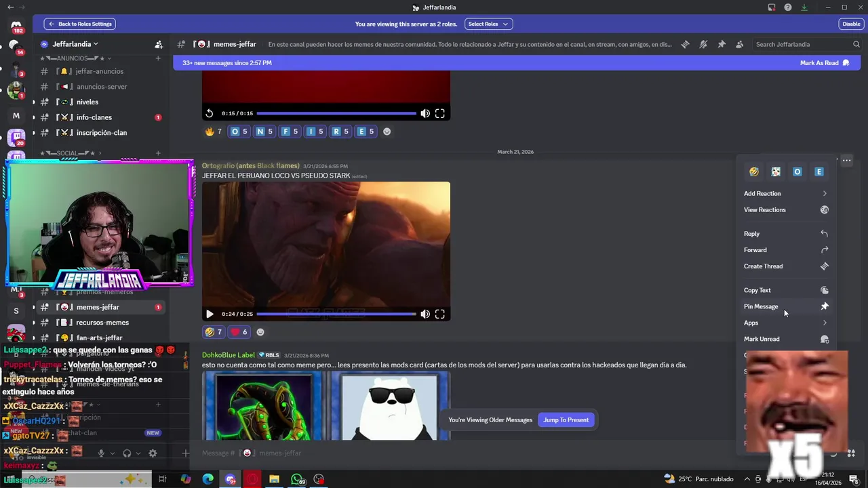The height and width of the screenshot is (488, 868).
Task: Toggle the N letter reaction with count 5
Action: click(x=264, y=131)
